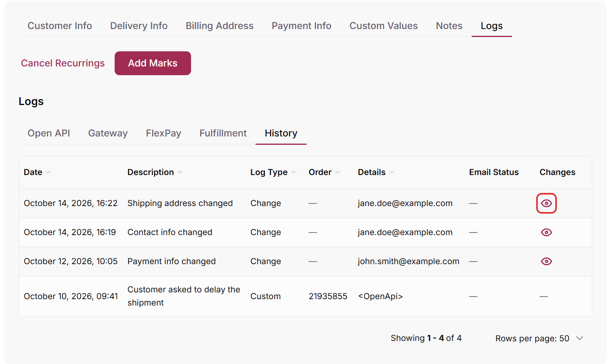
Task: Click the <OpenApi> details cell
Action: pyautogui.click(x=380, y=296)
